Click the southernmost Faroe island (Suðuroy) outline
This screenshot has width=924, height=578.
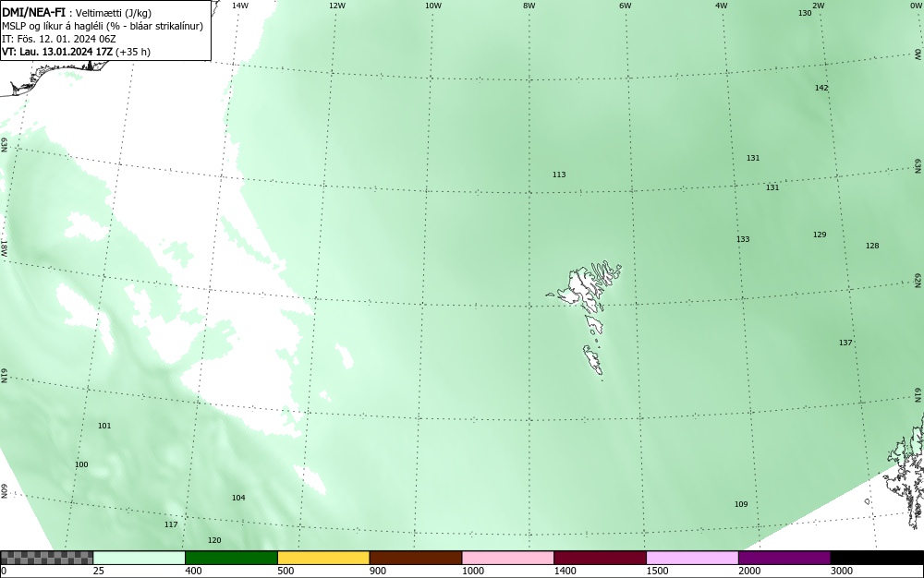pyautogui.click(x=593, y=359)
